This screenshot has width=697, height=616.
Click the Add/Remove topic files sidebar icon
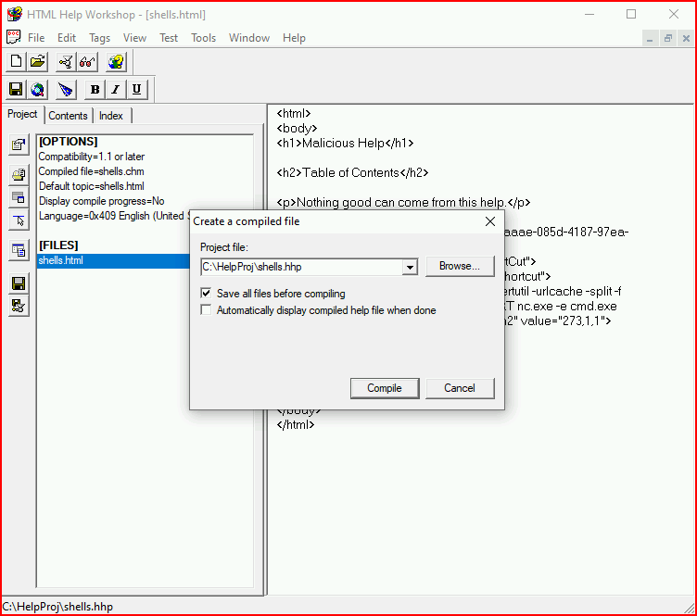19,174
